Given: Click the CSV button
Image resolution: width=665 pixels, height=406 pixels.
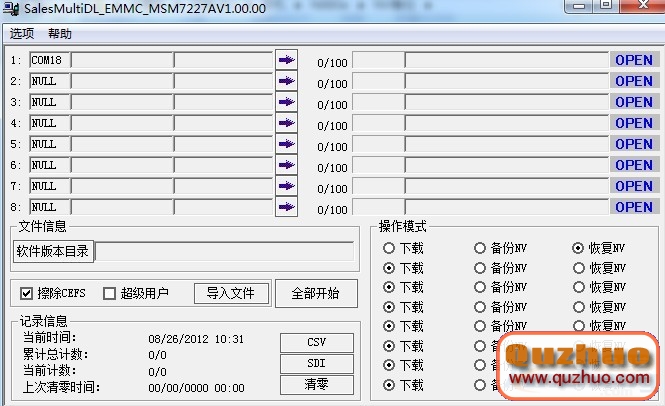Looking at the screenshot, I should point(316,342).
